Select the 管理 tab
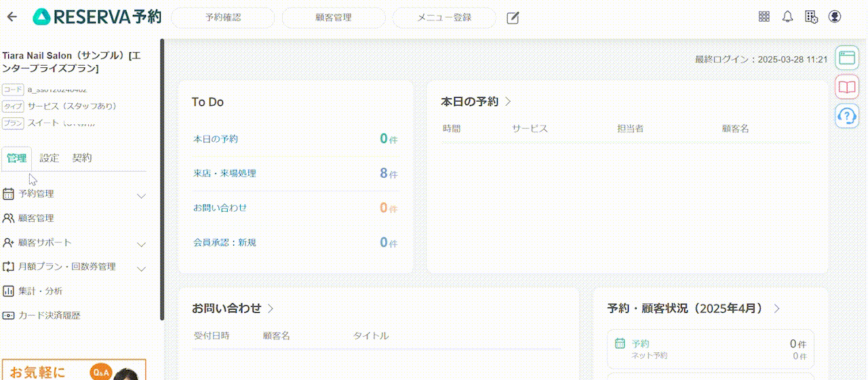 pos(16,158)
